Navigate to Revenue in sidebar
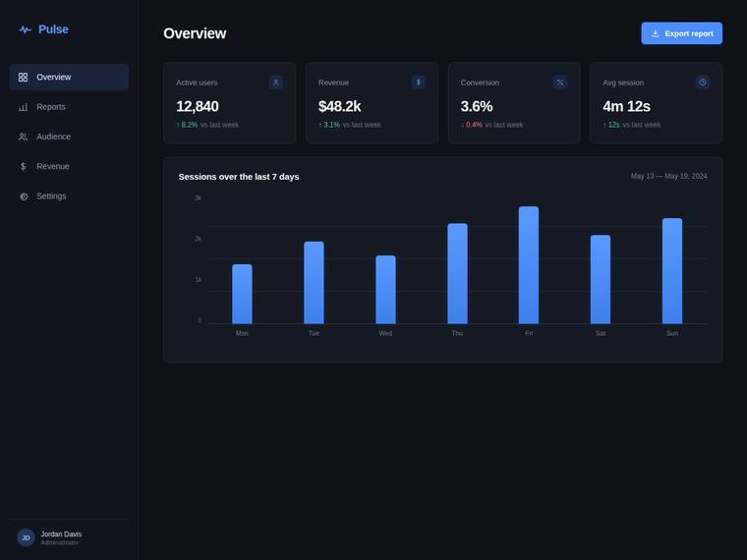The height and width of the screenshot is (560, 747). (x=69, y=166)
